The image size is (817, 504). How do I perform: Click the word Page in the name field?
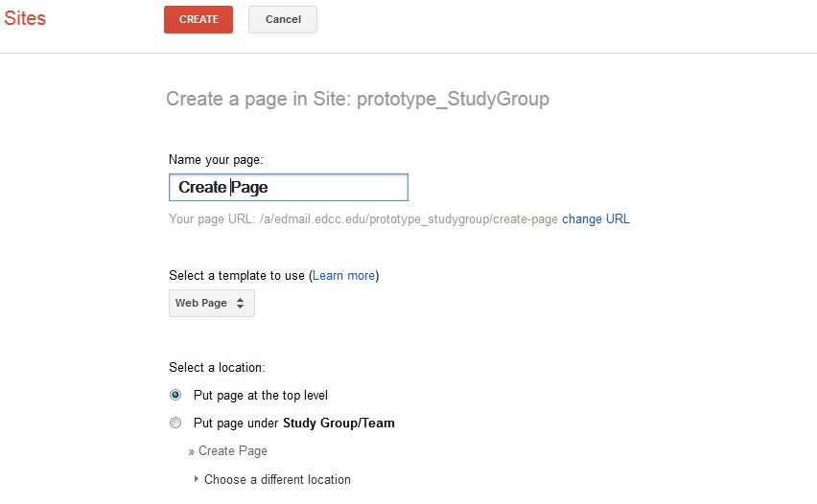coord(249,188)
